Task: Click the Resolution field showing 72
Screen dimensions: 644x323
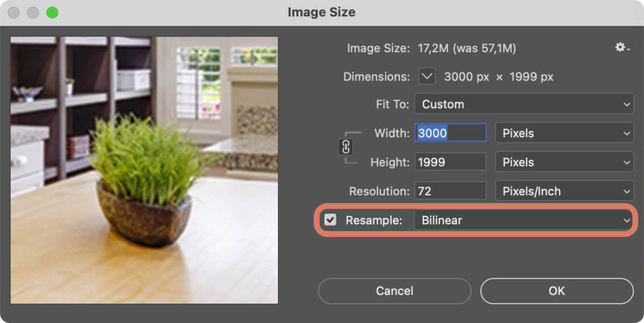Action: point(450,191)
